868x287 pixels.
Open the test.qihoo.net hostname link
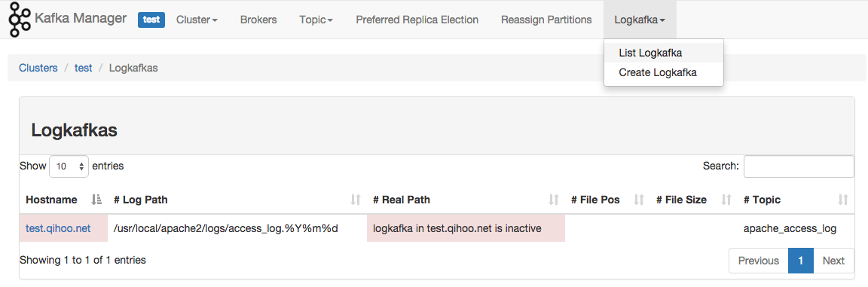click(58, 227)
